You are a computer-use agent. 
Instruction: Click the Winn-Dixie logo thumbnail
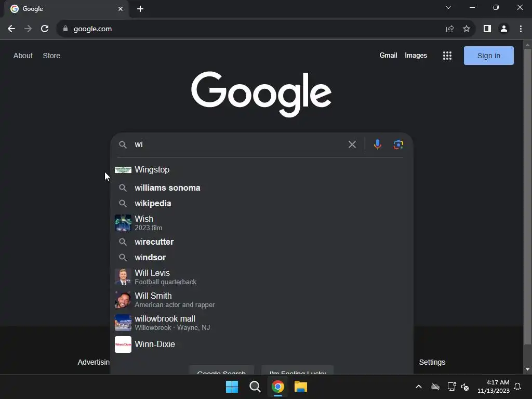[123, 344]
